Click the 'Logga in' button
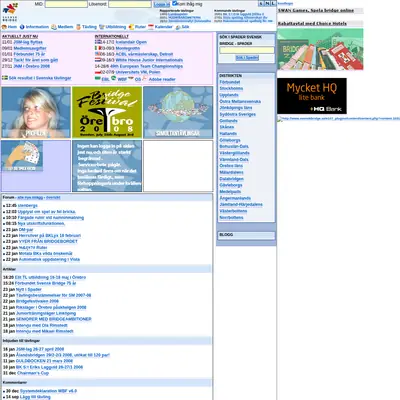 pyautogui.click(x=162, y=4)
